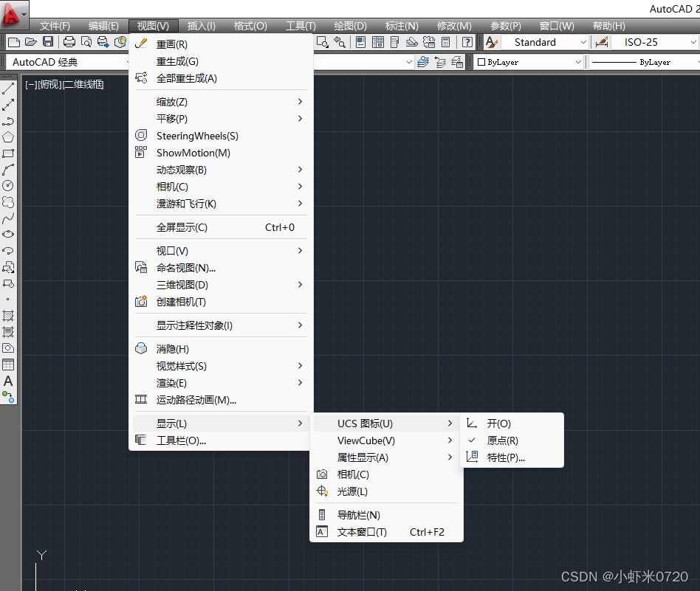Click the Zoom Window icon in toolbar
Image resolution: width=700 pixels, height=591 pixels.
pyautogui.click(x=323, y=42)
